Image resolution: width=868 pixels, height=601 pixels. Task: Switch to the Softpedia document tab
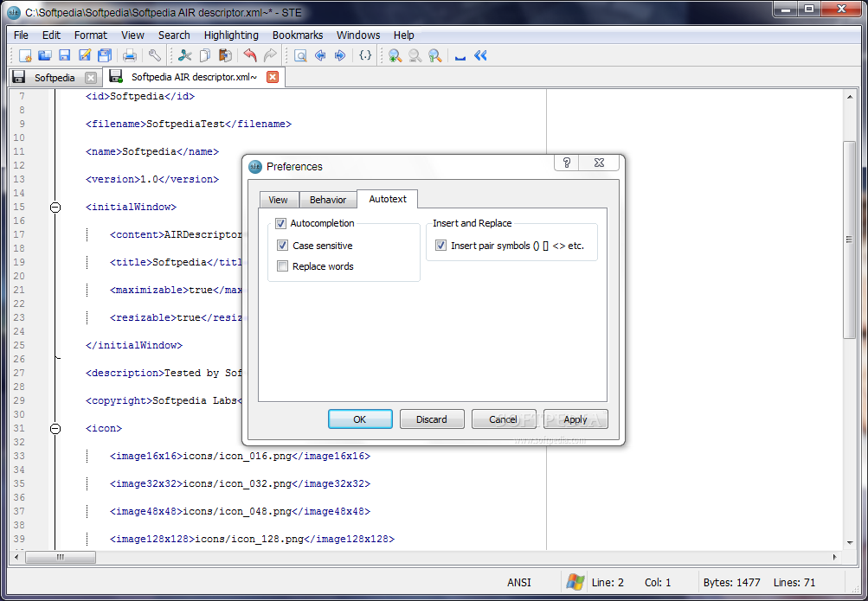[55, 78]
